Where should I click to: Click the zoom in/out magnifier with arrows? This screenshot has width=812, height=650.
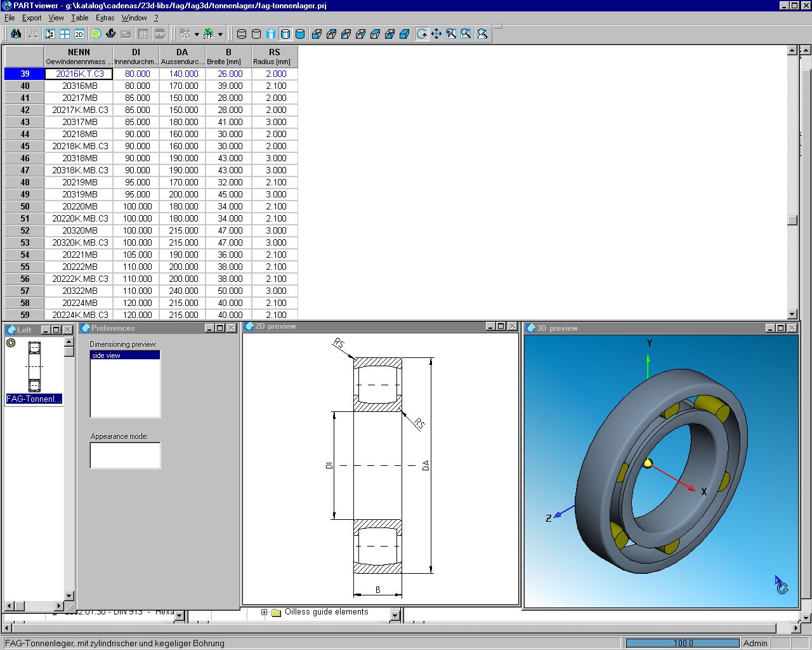[x=451, y=34]
